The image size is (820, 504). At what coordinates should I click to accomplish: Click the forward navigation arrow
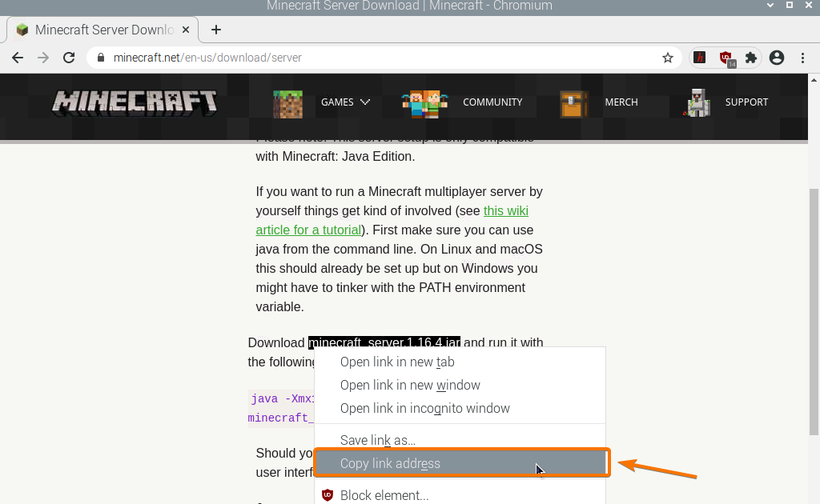[x=43, y=58]
